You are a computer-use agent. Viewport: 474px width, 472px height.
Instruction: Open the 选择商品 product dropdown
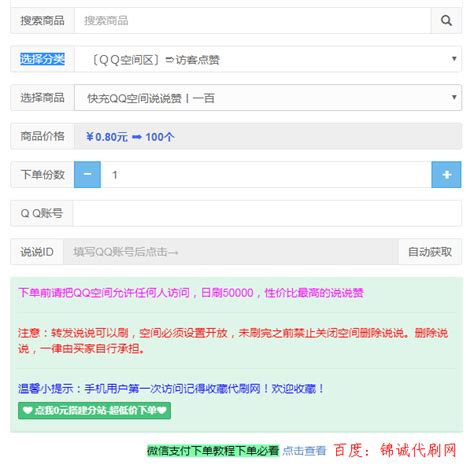click(268, 98)
